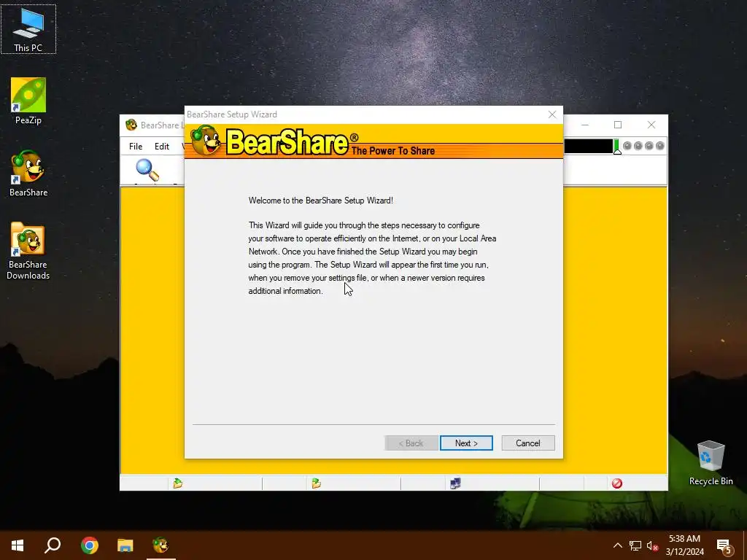747x560 pixels.
Task: Click the BearShare taskbar button
Action: [161, 545]
